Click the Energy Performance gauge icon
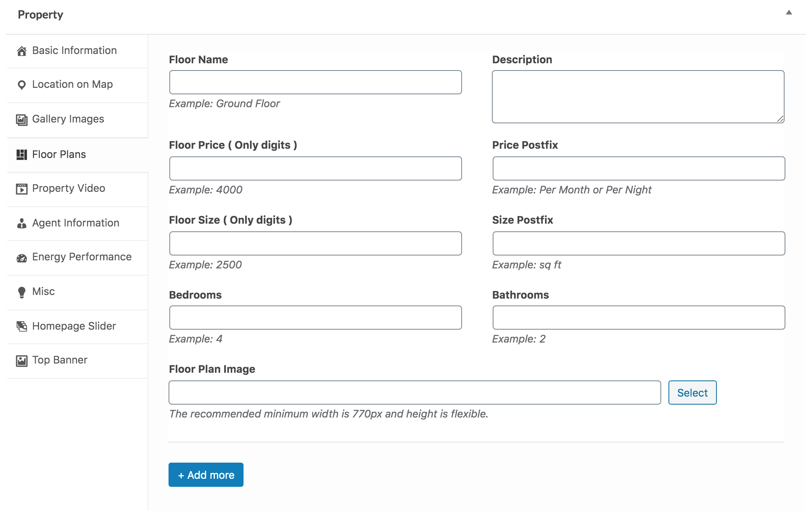 (22, 258)
